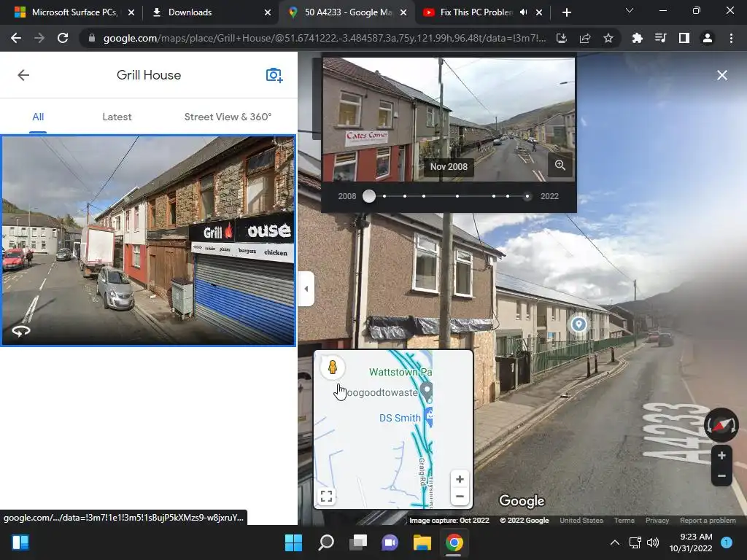Open the Extensions puzzle icon
The image size is (747, 560).
[x=638, y=38]
